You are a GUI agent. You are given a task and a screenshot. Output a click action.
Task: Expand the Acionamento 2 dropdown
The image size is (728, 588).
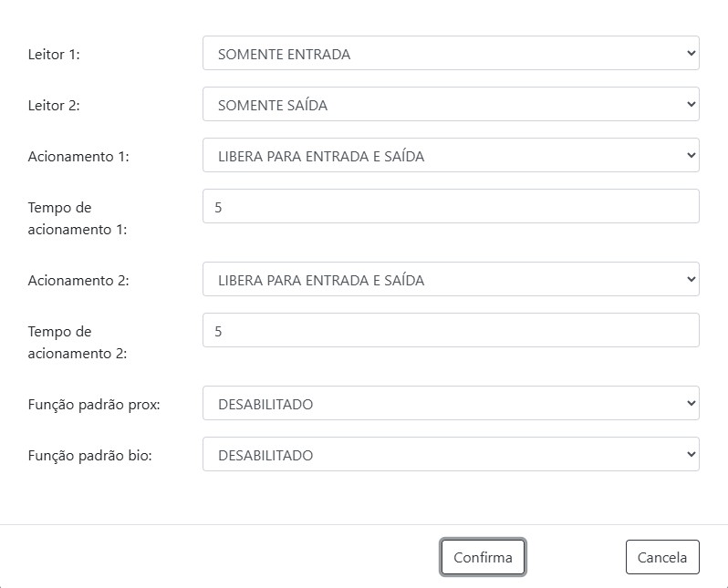450,280
